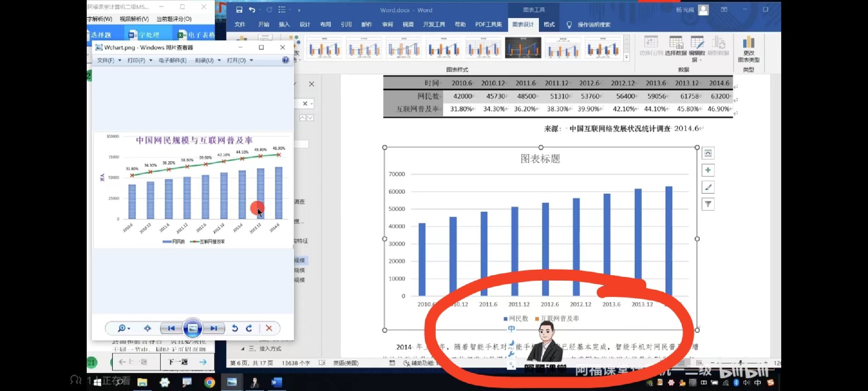
Task: Collapse the 三、接入方式 heading in navigation
Action: pyautogui.click(x=242, y=349)
